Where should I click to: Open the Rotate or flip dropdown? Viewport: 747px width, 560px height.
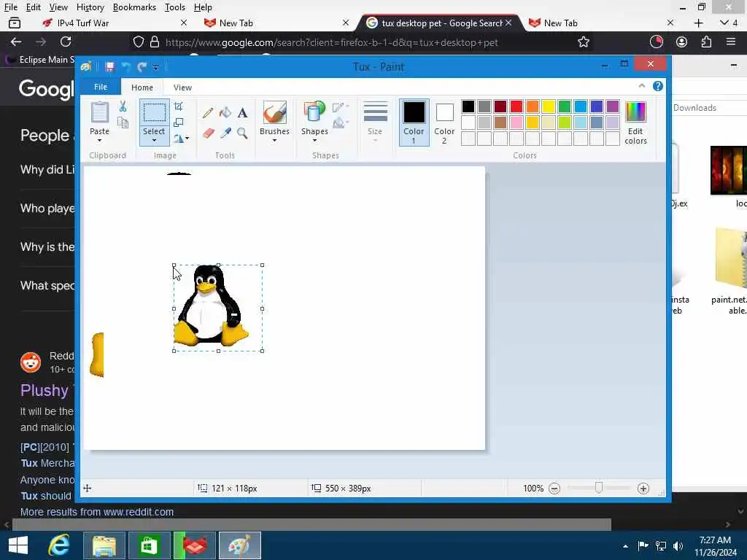point(181,139)
